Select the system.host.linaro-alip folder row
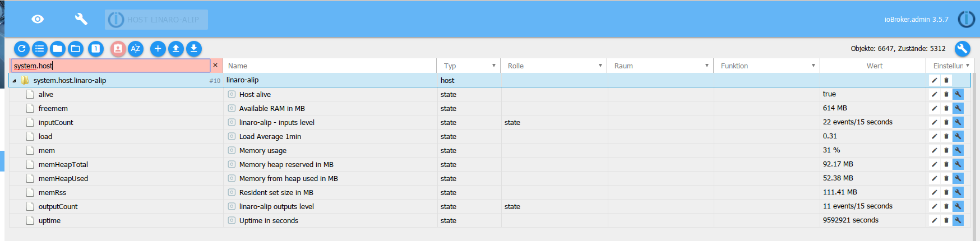Image resolution: width=980 pixels, height=241 pixels. click(491, 80)
